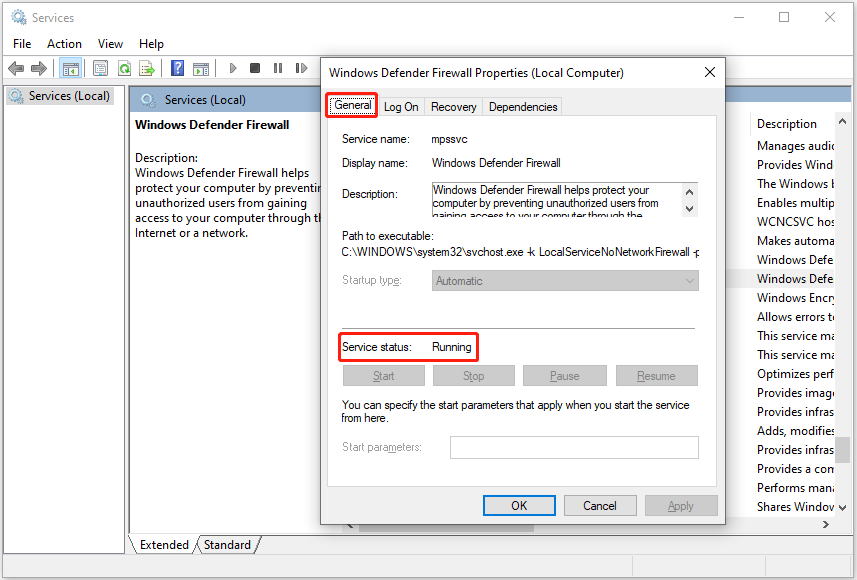Select the row described 'Provides a con'
The image size is (857, 580).
(795, 469)
